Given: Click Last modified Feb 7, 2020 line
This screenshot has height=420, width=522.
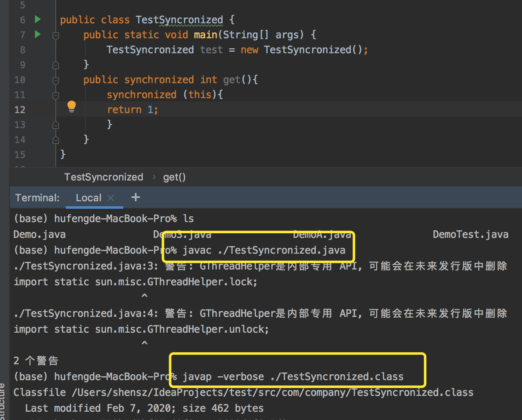Looking at the screenshot, I should click(144, 408).
